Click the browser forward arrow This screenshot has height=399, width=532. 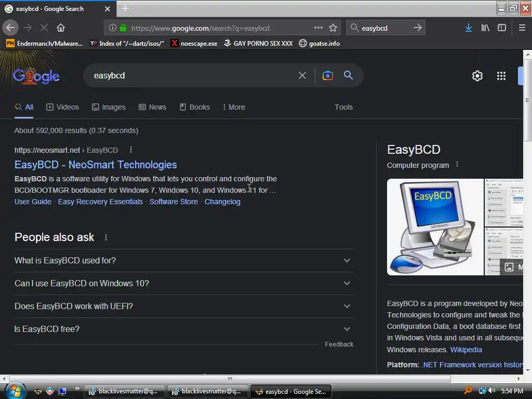point(28,28)
